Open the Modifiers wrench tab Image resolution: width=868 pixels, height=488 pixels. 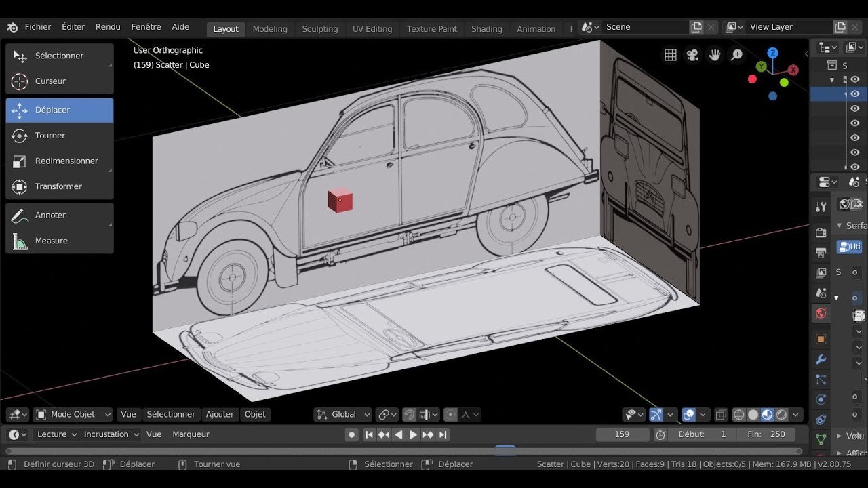coord(821,359)
